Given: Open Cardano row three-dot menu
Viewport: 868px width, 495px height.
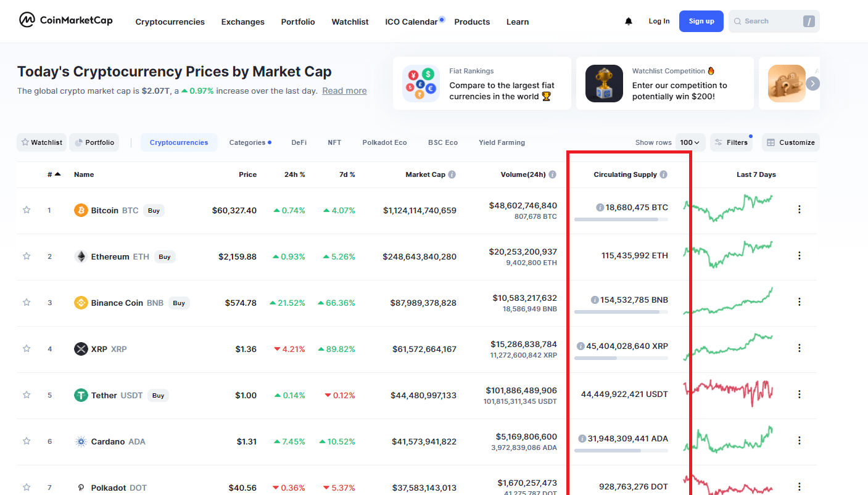Looking at the screenshot, I should [799, 441].
